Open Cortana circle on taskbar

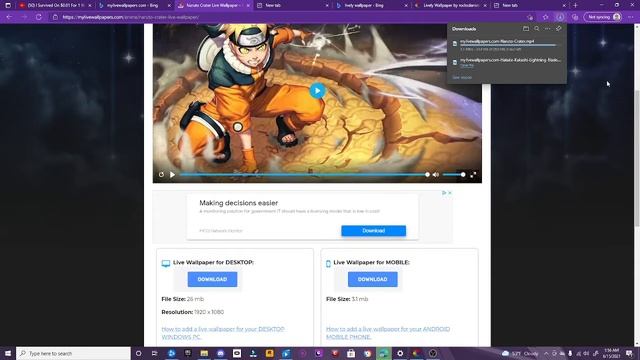pyautogui.click(x=138, y=353)
